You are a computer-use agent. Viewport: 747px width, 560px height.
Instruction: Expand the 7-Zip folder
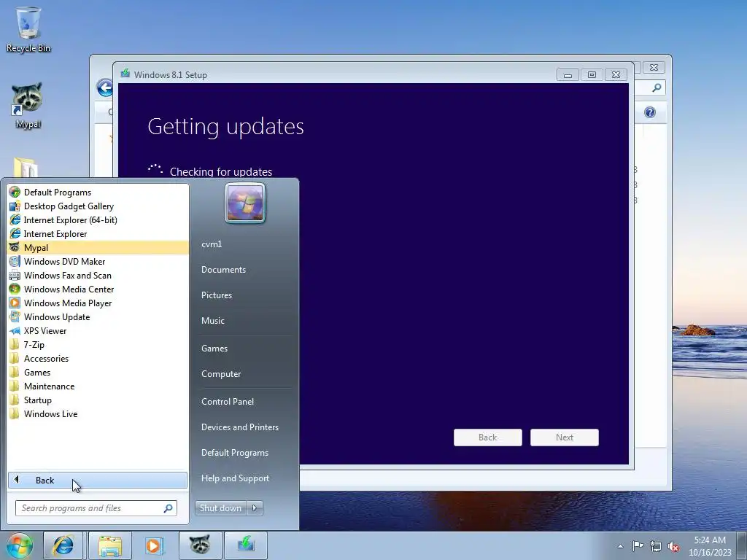[98, 345]
